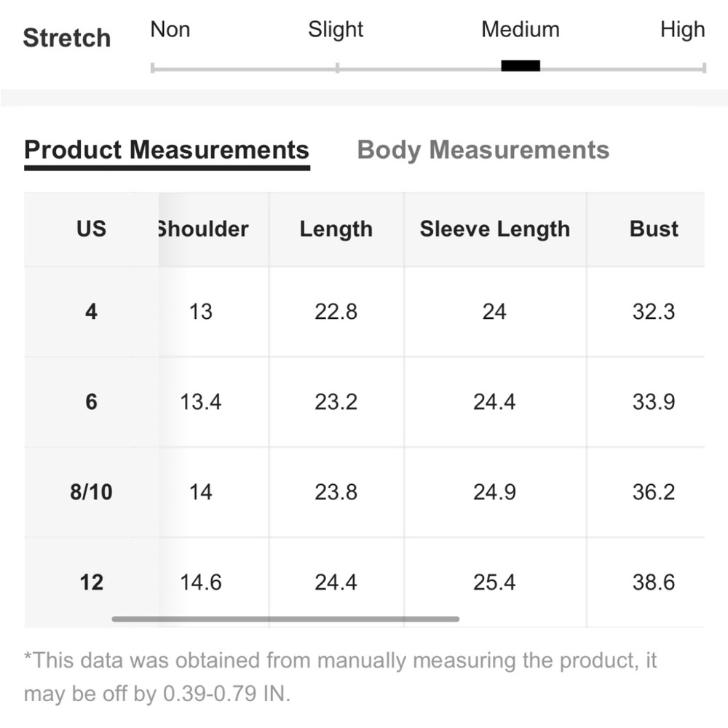Click the Non stretch label
728x728 pixels.
tap(170, 30)
